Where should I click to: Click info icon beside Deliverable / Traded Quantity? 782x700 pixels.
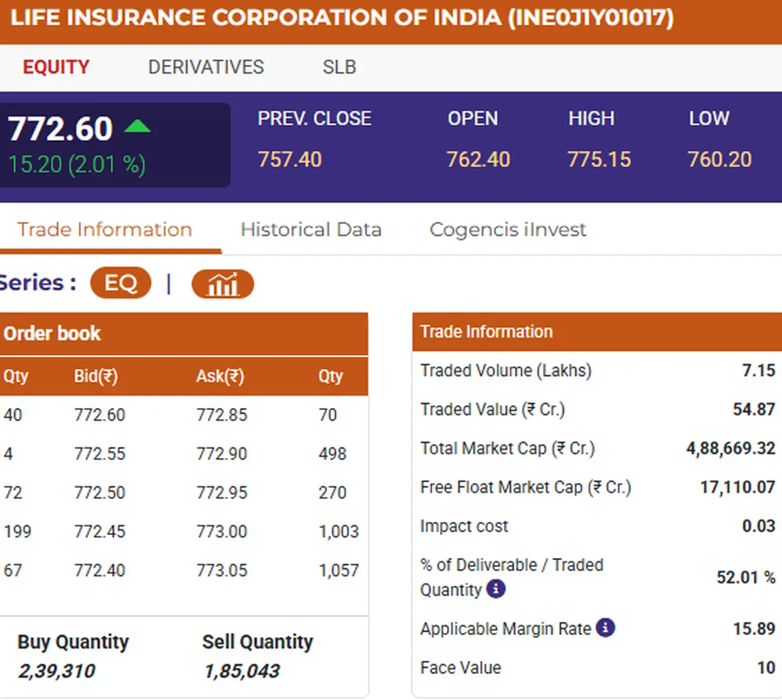tap(496, 589)
